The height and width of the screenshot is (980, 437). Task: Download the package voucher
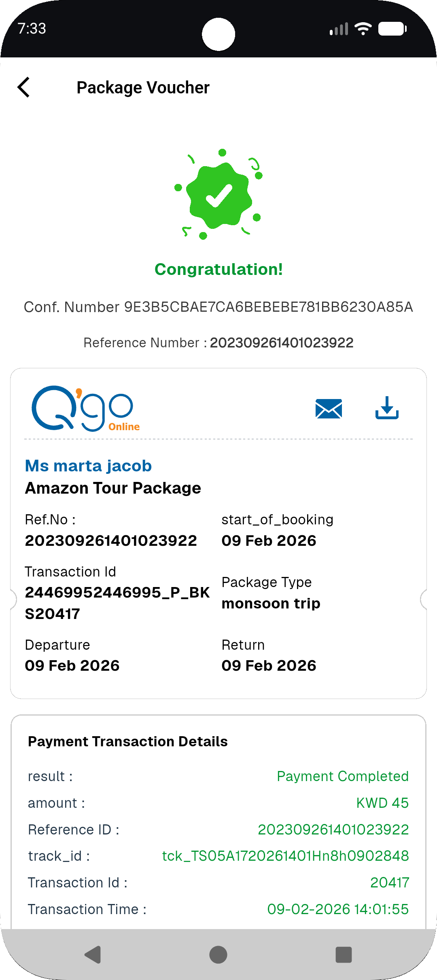click(387, 408)
